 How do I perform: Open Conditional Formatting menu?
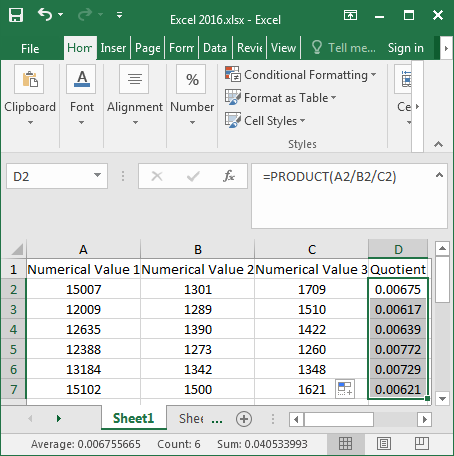(300, 75)
